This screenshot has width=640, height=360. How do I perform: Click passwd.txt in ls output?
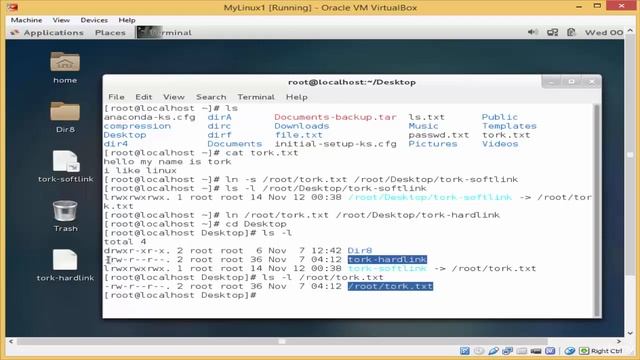439,135
